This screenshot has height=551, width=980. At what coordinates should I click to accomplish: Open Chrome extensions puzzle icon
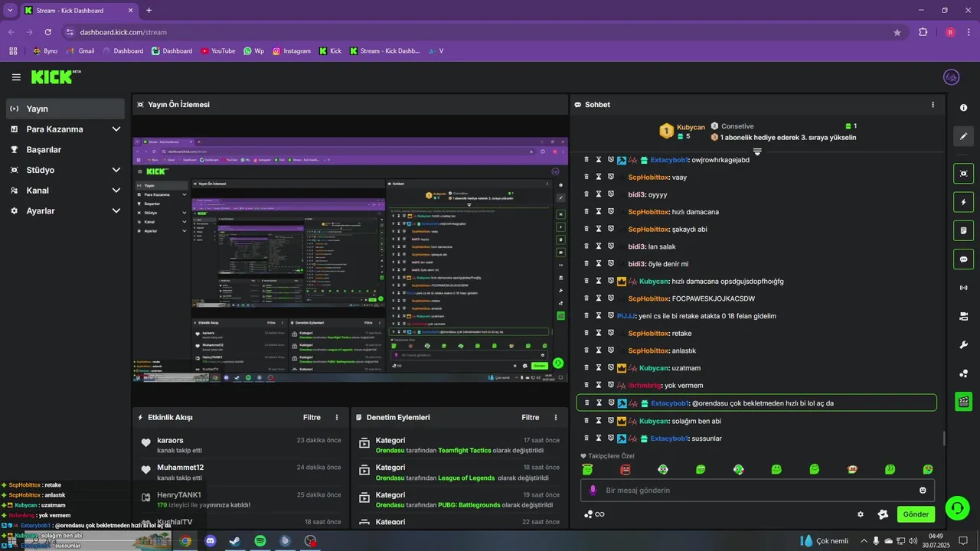(x=923, y=32)
